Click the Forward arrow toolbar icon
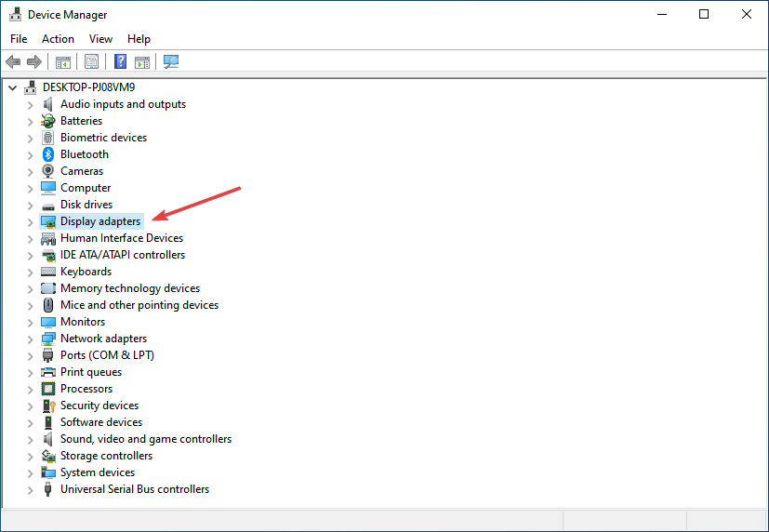The width and height of the screenshot is (769, 532). point(33,61)
